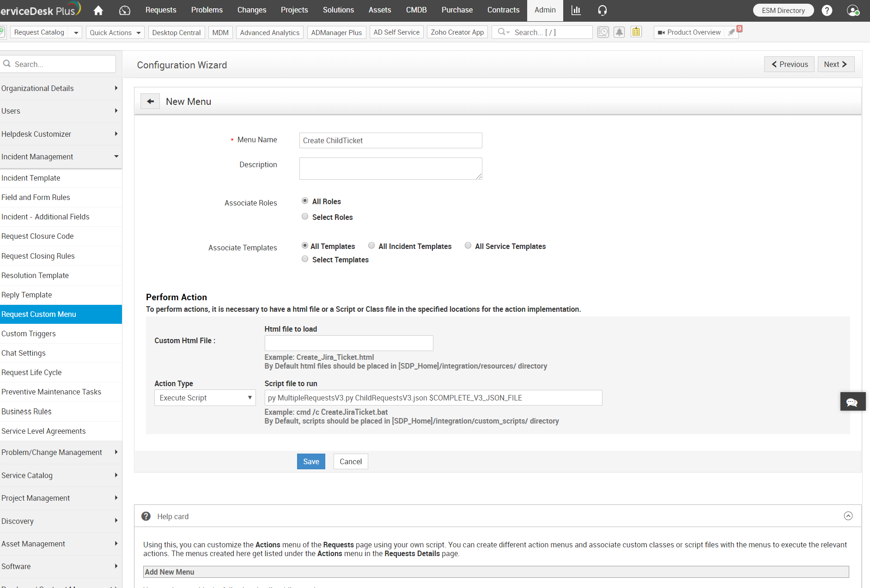This screenshot has width=870, height=588.
Task: Expand the Helpdesk Customizer section
Action: point(60,134)
